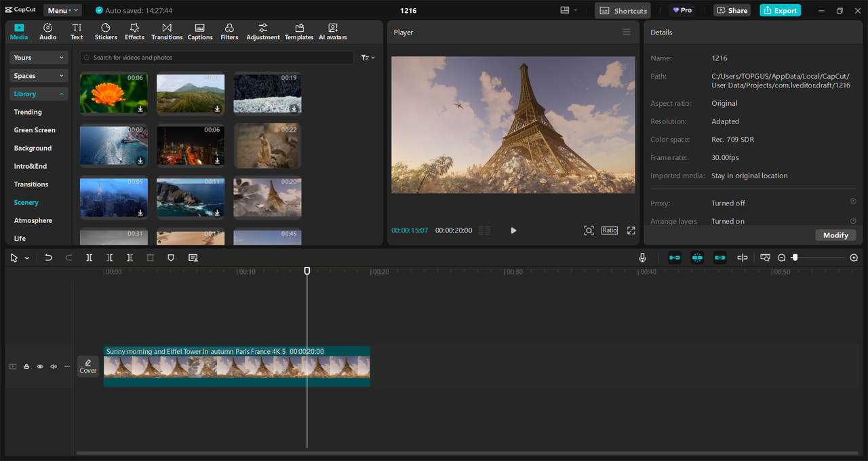This screenshot has width=868, height=461.
Task: Click the Modify button in Details
Action: click(835, 235)
